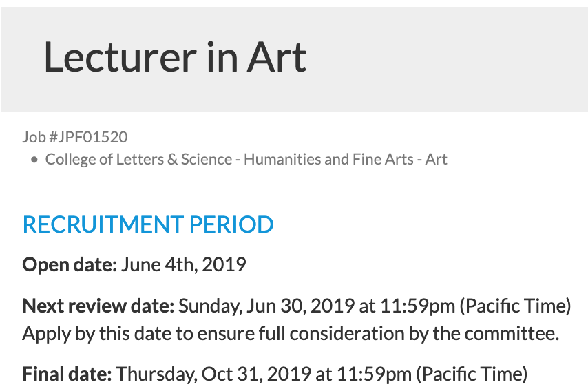Click the Next review date label

click(x=98, y=306)
